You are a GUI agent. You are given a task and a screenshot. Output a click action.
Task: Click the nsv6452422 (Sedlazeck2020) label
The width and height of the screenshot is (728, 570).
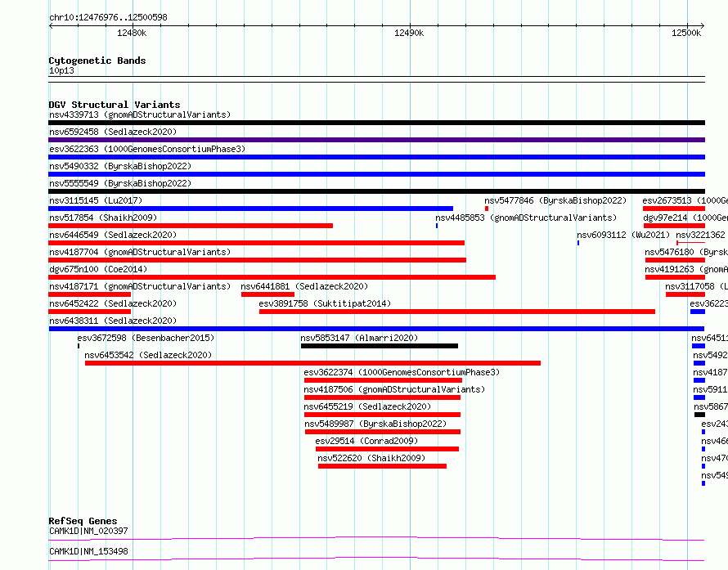[x=113, y=303]
